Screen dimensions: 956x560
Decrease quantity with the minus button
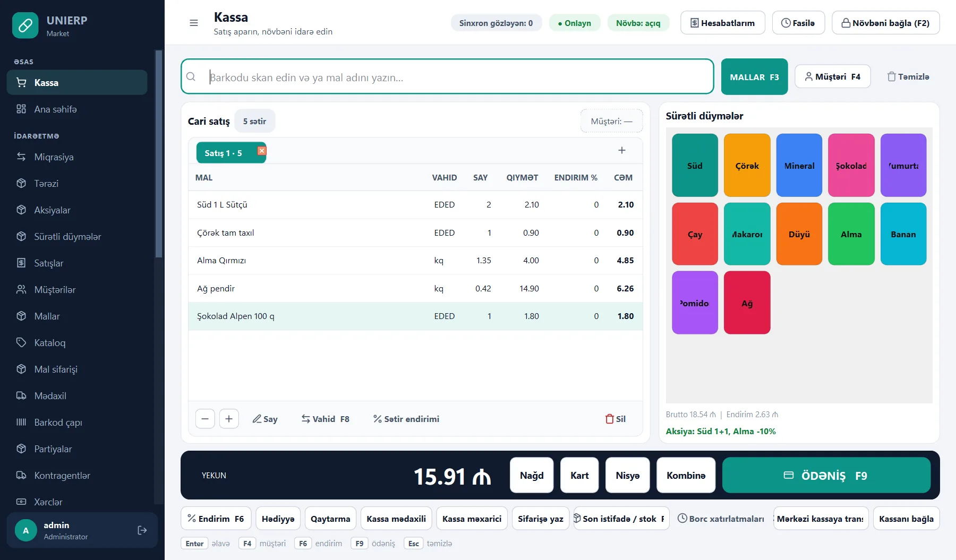tap(205, 419)
